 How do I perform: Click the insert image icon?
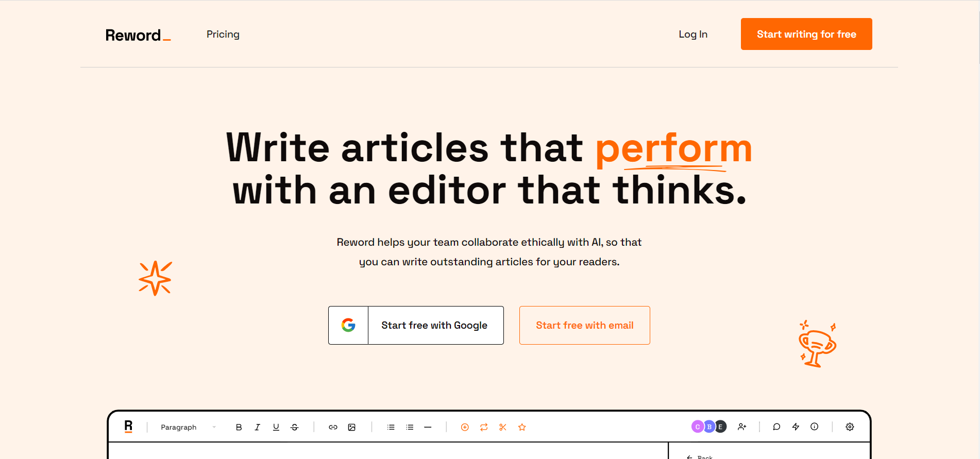352,427
